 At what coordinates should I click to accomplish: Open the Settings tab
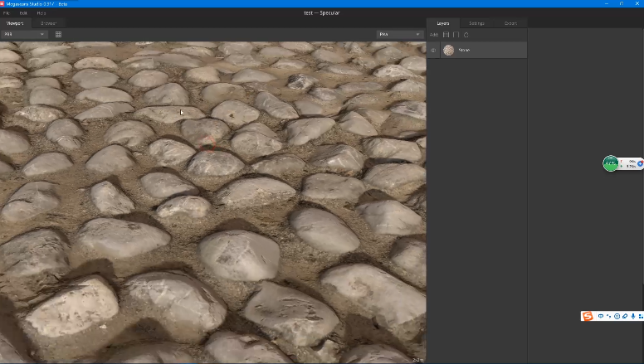click(x=477, y=23)
